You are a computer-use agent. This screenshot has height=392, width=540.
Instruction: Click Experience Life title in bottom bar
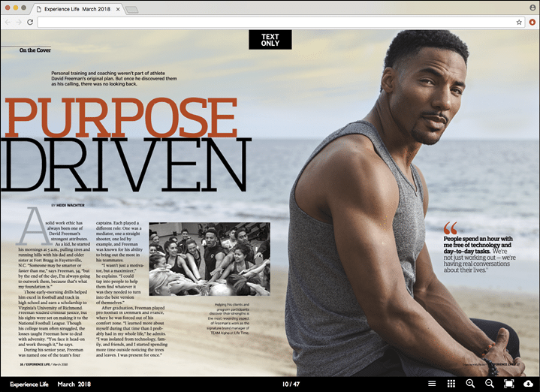tap(29, 384)
